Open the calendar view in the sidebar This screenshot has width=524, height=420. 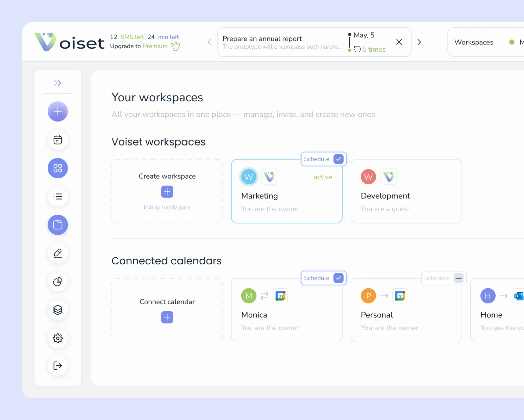coord(58,140)
